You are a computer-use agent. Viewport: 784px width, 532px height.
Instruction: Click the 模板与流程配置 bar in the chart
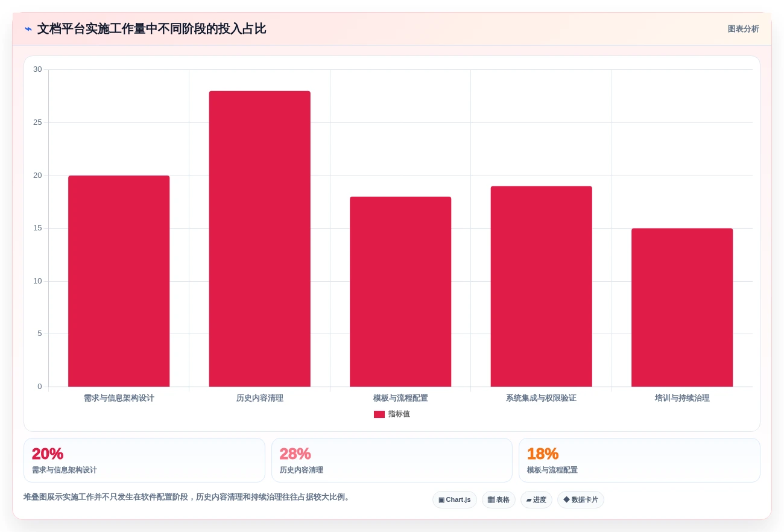(400, 292)
